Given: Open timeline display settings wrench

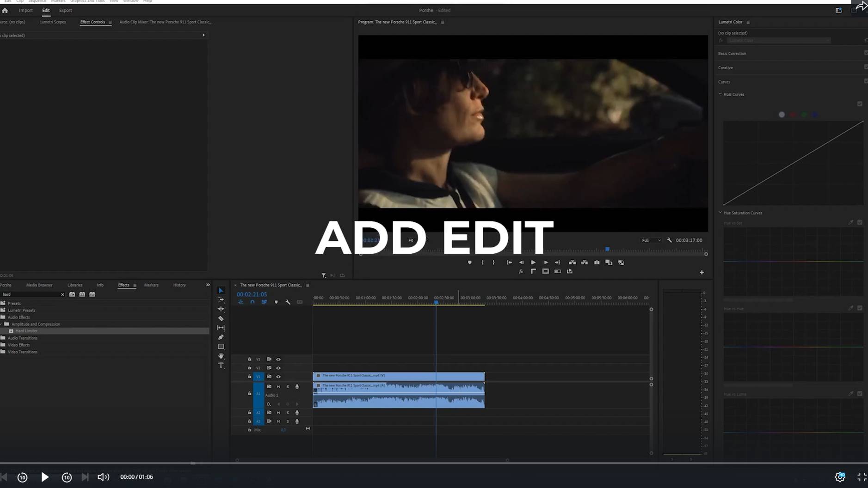Looking at the screenshot, I should click(288, 302).
